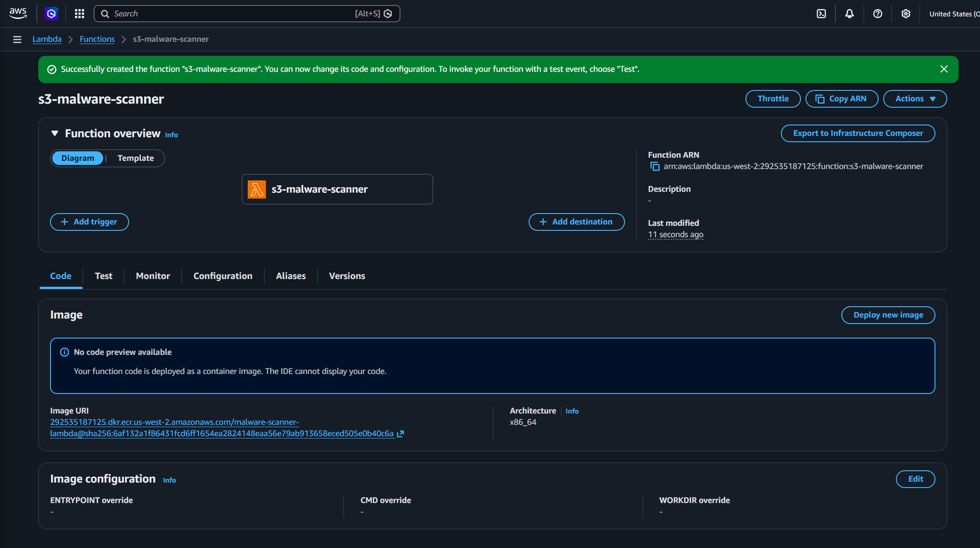
Task: Open the Architecture Info link
Action: coord(572,411)
